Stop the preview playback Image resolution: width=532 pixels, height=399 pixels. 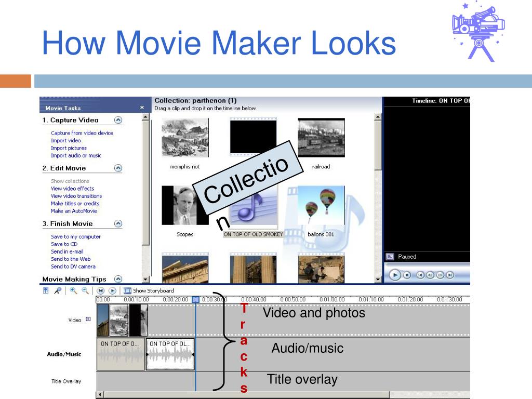(407, 275)
